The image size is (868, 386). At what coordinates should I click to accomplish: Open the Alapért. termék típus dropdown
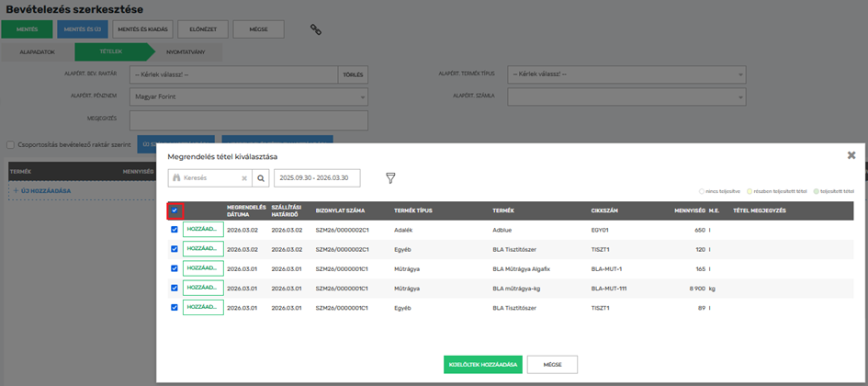(x=626, y=74)
